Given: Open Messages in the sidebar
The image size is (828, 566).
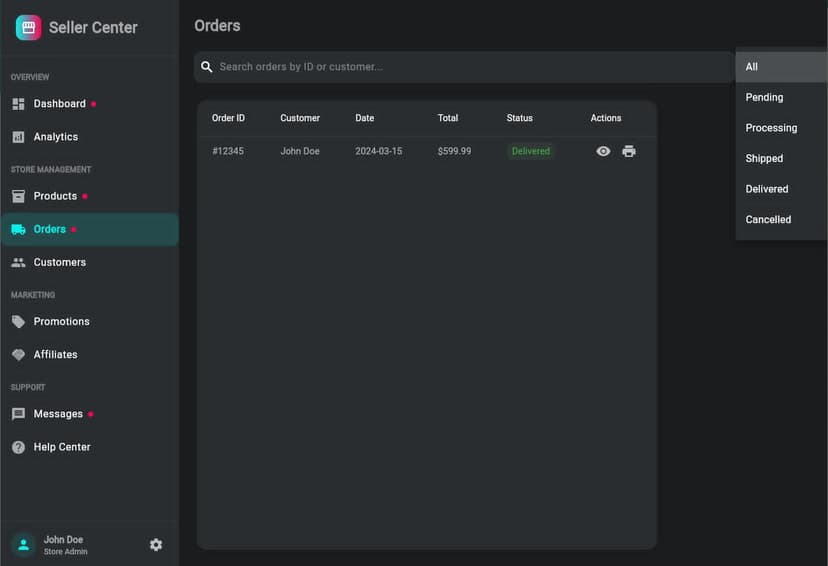Looking at the screenshot, I should (x=58, y=414).
